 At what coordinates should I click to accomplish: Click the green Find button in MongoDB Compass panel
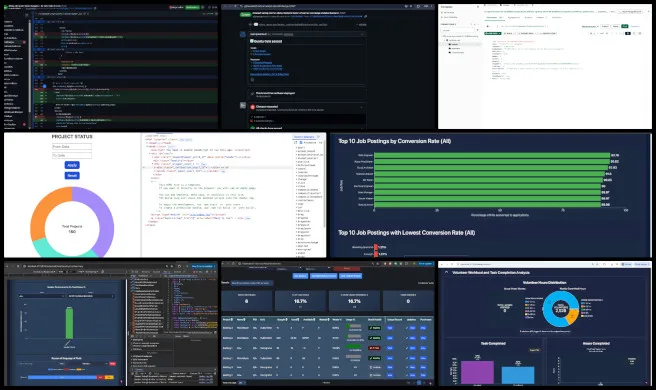625,26
